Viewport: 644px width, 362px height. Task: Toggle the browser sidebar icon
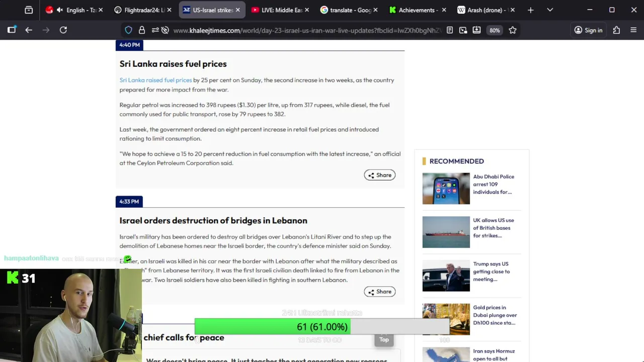12,30
